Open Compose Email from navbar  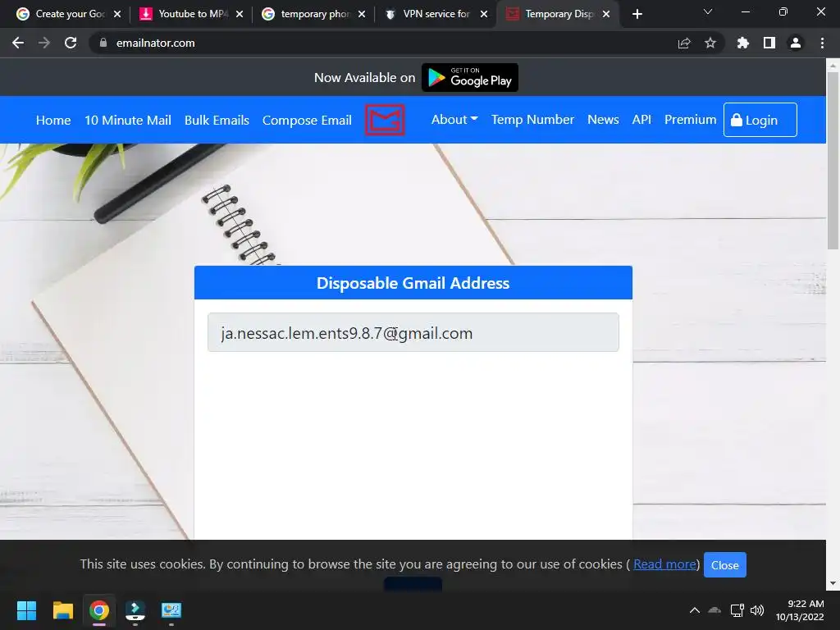click(307, 120)
